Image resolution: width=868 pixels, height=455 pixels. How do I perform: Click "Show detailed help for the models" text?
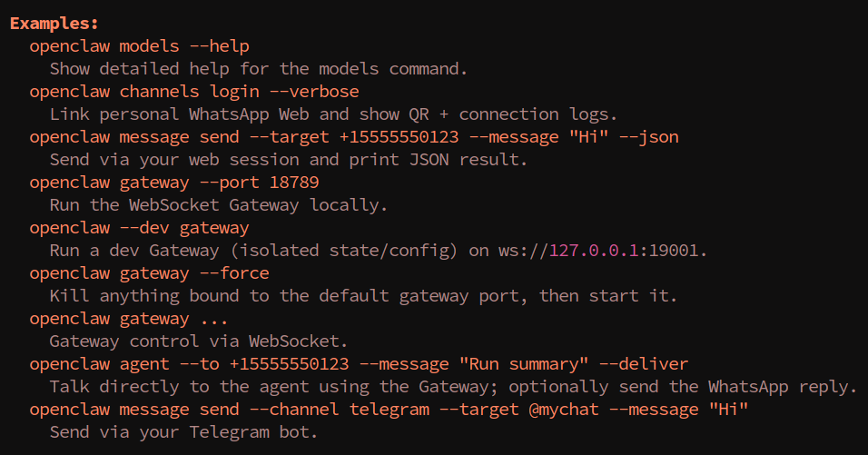(x=214, y=69)
